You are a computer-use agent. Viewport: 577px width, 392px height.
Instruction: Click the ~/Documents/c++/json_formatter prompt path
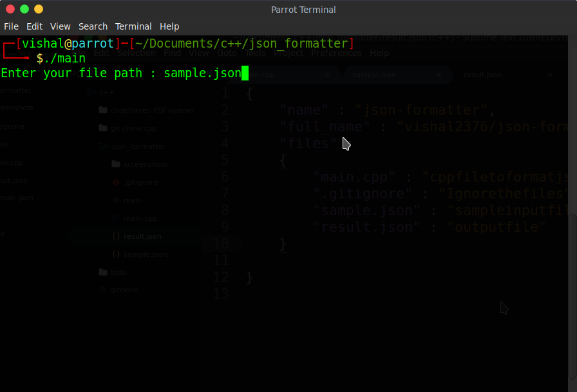pos(241,43)
